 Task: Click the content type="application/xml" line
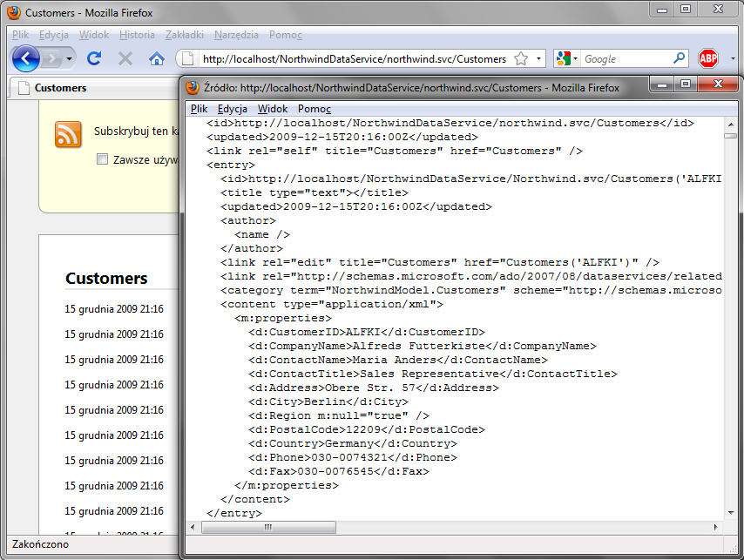(332, 304)
